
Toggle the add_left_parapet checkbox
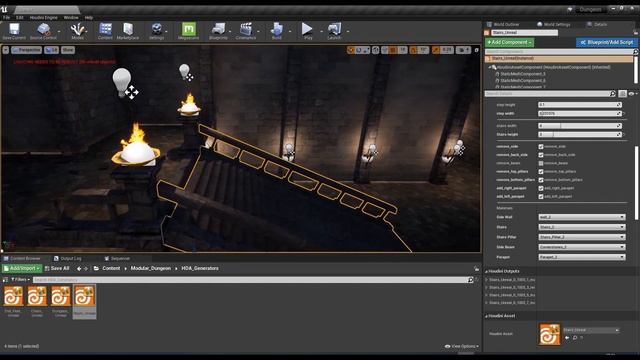pyautogui.click(x=541, y=196)
